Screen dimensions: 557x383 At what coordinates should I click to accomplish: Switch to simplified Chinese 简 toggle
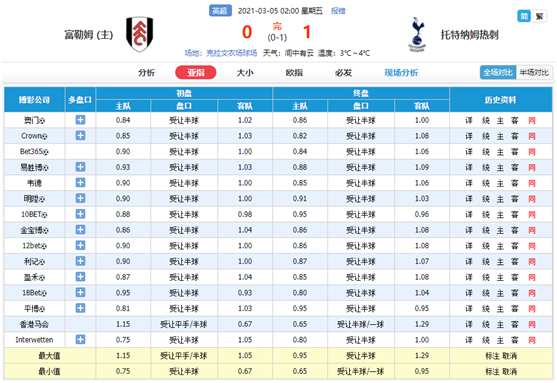(524, 16)
